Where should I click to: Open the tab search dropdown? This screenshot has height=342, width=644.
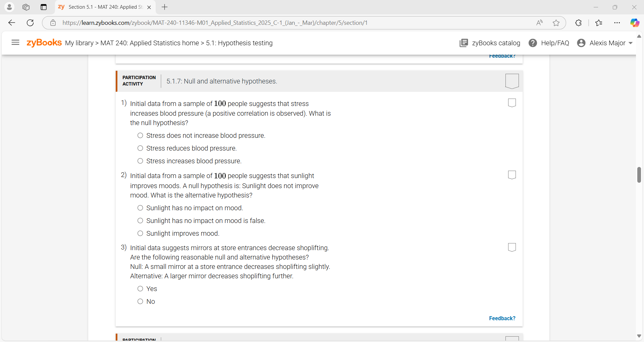pos(44,7)
